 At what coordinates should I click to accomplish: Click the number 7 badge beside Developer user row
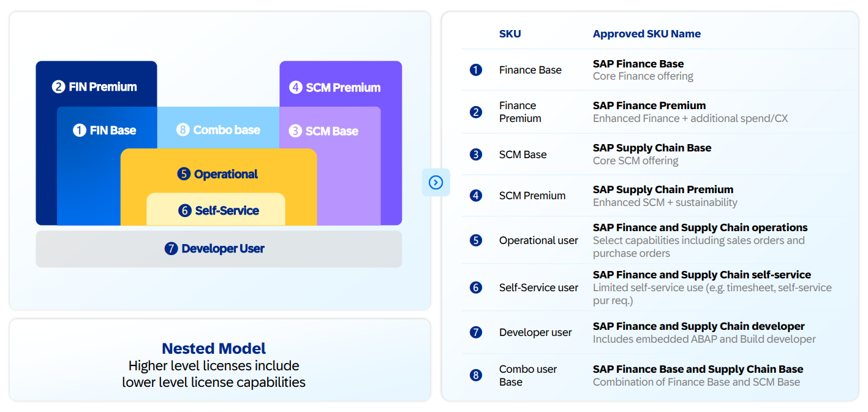pyautogui.click(x=476, y=332)
